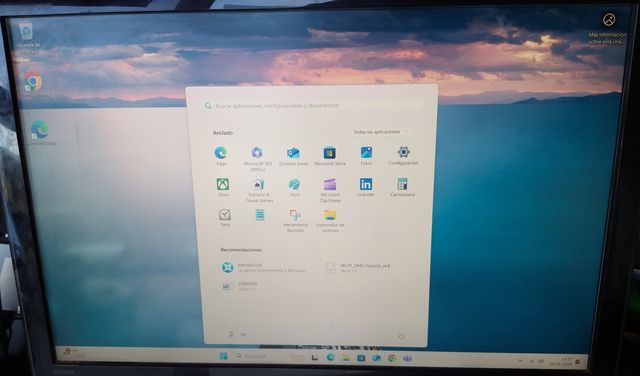Click the power button in Start menu
Image resolution: width=640 pixels, height=376 pixels.
point(402,336)
